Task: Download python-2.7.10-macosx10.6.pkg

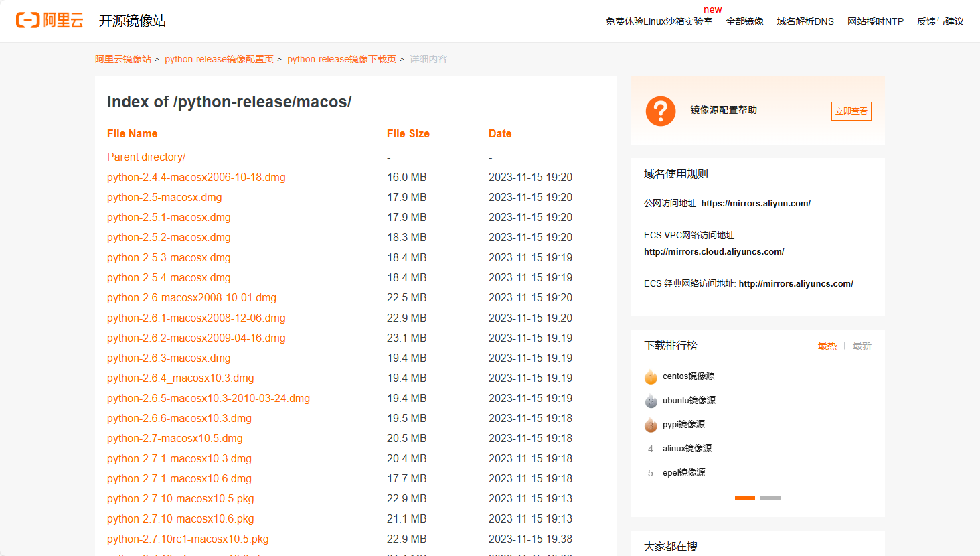Action: click(x=180, y=518)
